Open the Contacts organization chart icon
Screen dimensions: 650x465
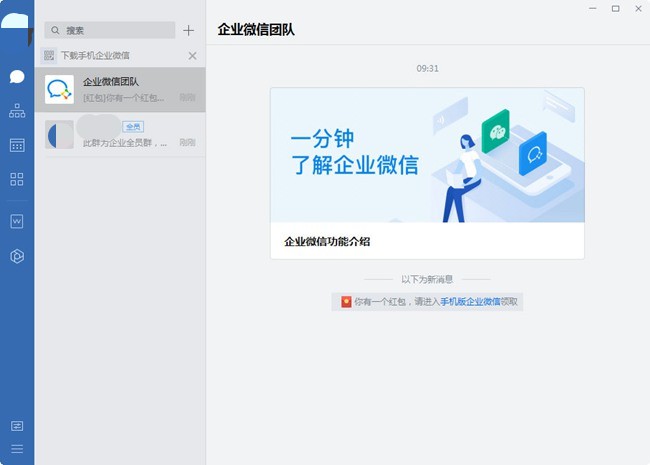17,111
